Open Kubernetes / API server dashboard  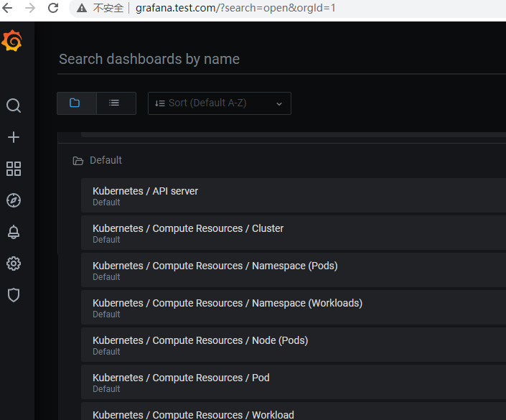(x=294, y=195)
